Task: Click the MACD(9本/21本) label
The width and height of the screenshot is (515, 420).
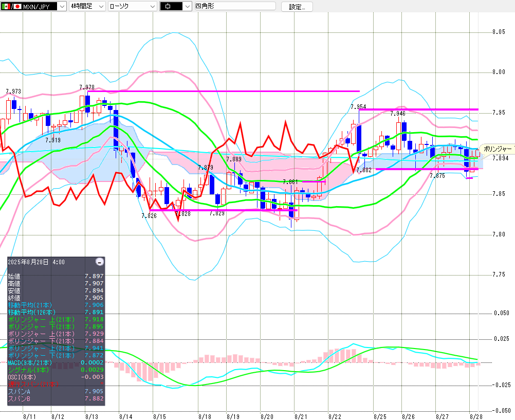Action: [30, 362]
